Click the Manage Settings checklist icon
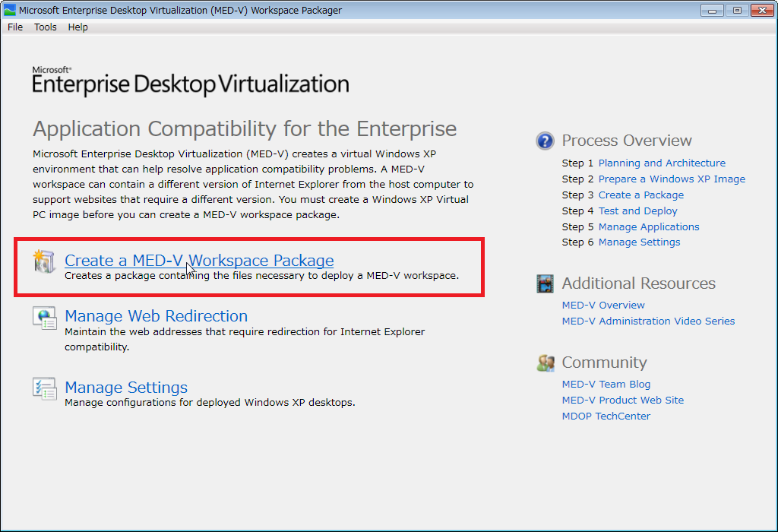778x532 pixels. pos(45,388)
